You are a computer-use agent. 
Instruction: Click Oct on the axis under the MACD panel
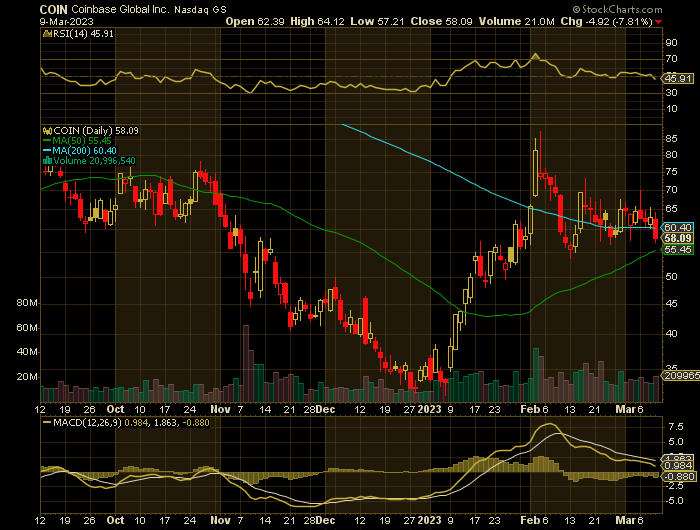116,521
